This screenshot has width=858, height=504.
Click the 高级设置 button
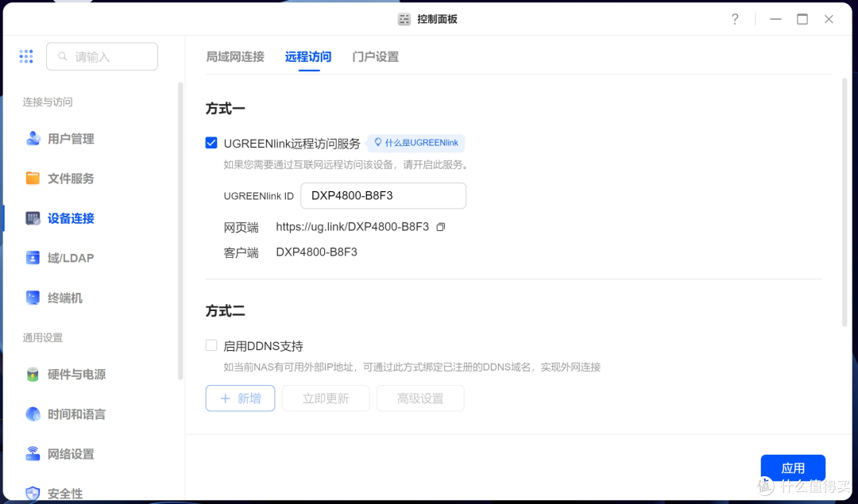pos(420,398)
